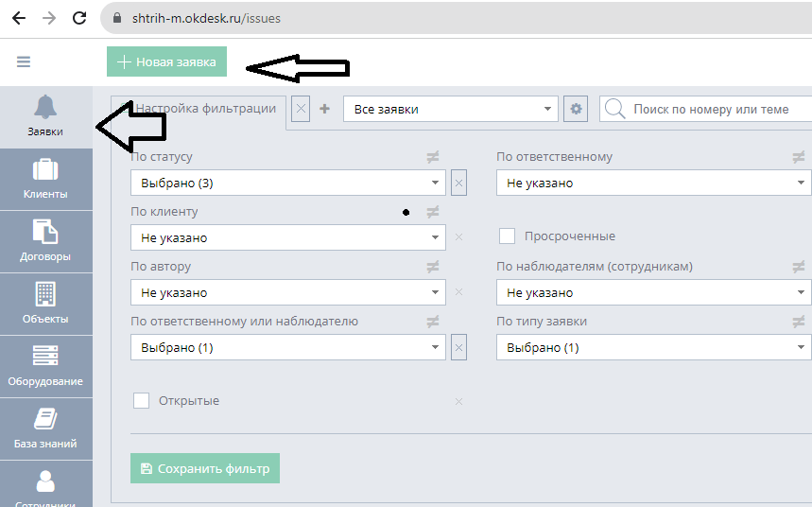Tick the Открытые checkbox
This screenshot has height=507, width=812.
click(142, 400)
